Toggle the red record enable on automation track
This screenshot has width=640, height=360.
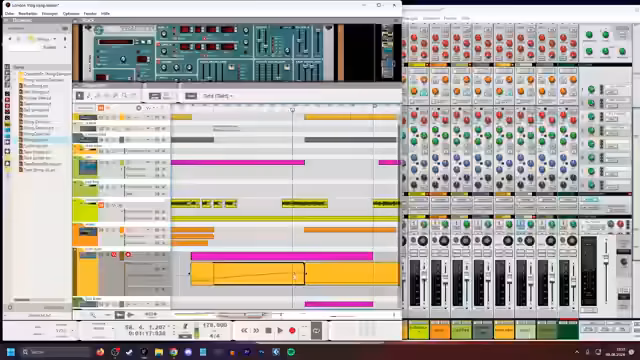tap(128, 254)
